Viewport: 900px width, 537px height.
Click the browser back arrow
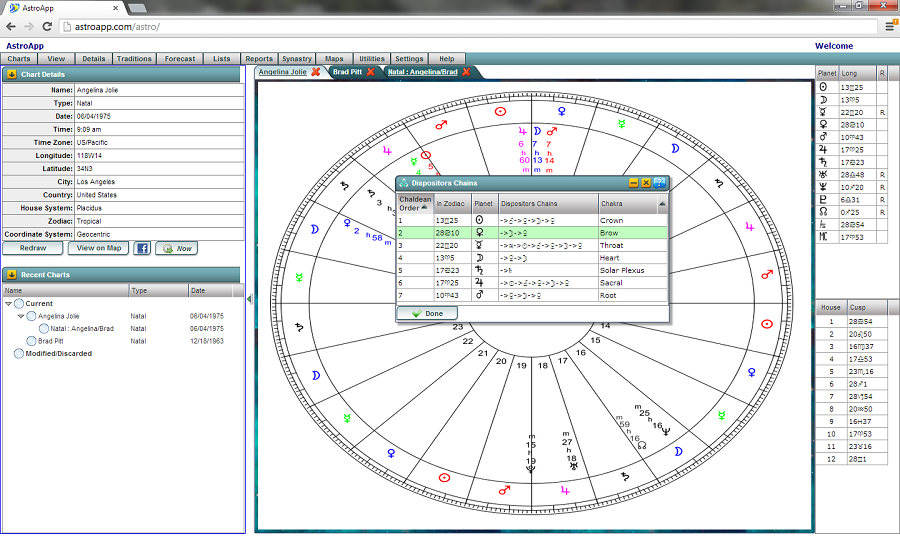9,27
